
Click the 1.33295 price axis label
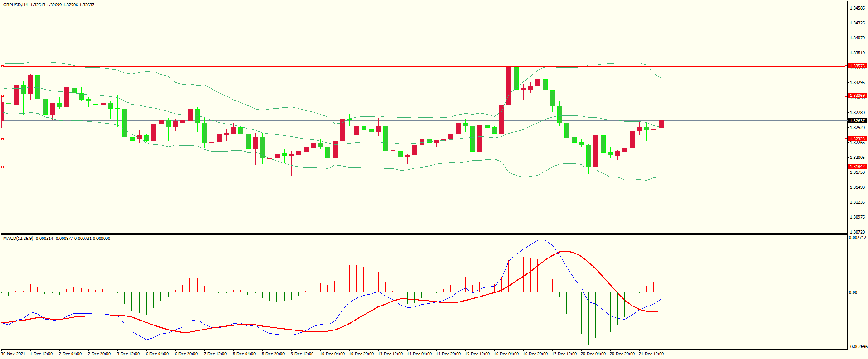pos(857,83)
